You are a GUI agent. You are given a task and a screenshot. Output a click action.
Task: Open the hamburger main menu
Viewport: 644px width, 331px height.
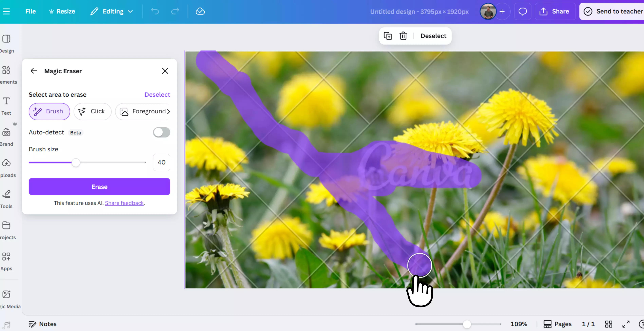pos(6,11)
